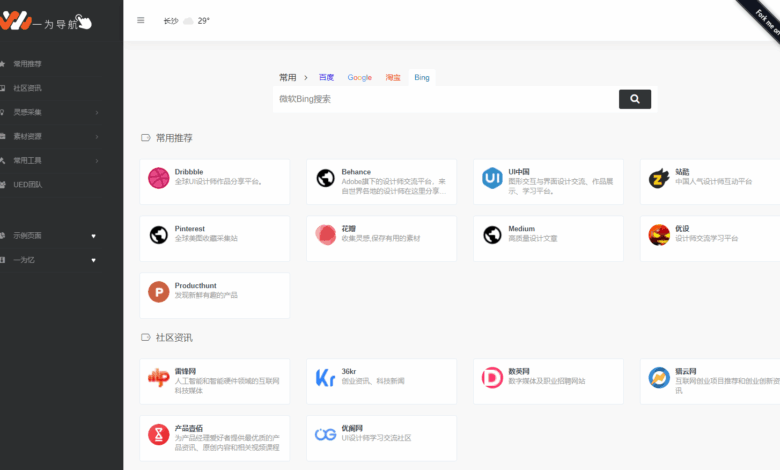Click the 站酷 site icon

coord(658,178)
